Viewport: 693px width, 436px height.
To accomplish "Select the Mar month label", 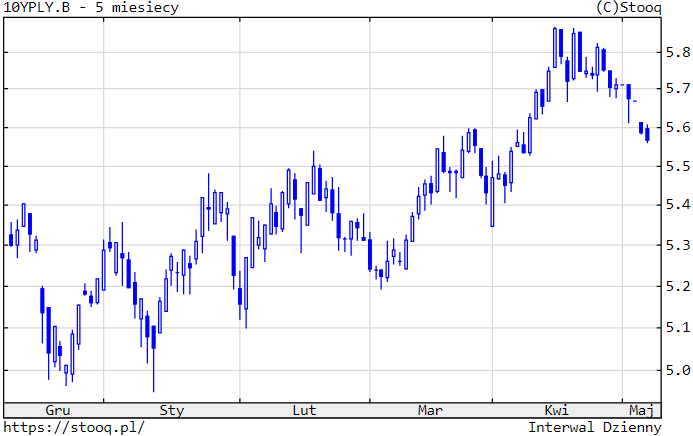I will [430, 410].
